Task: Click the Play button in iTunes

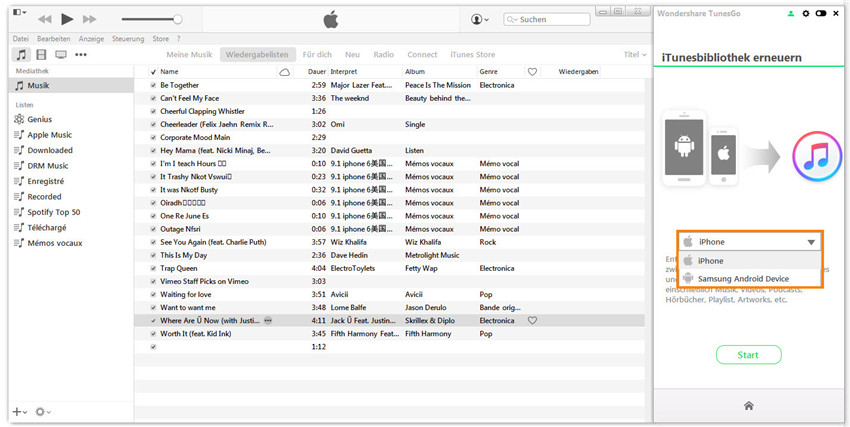Action: (67, 20)
